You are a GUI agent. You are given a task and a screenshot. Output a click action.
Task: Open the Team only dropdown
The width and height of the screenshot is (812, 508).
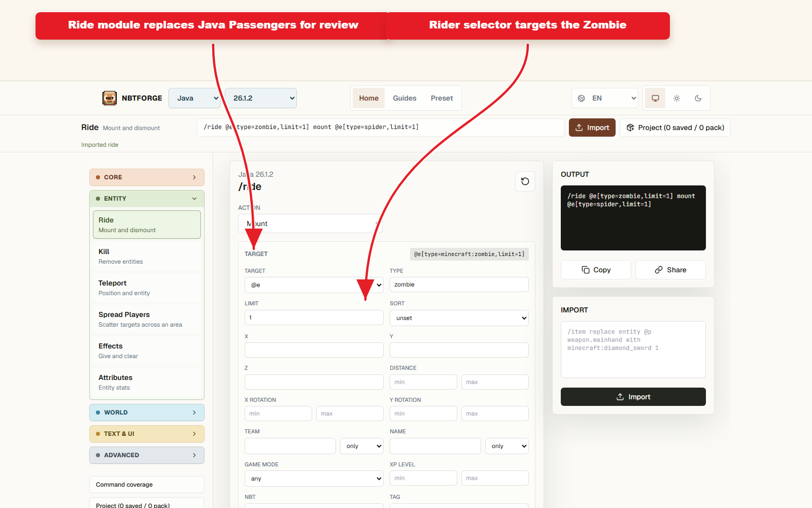(x=361, y=446)
